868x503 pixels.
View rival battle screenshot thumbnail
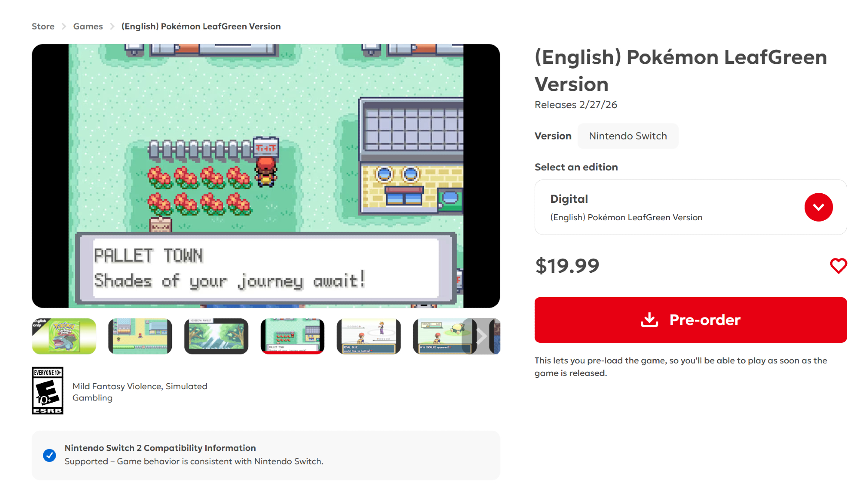369,336
